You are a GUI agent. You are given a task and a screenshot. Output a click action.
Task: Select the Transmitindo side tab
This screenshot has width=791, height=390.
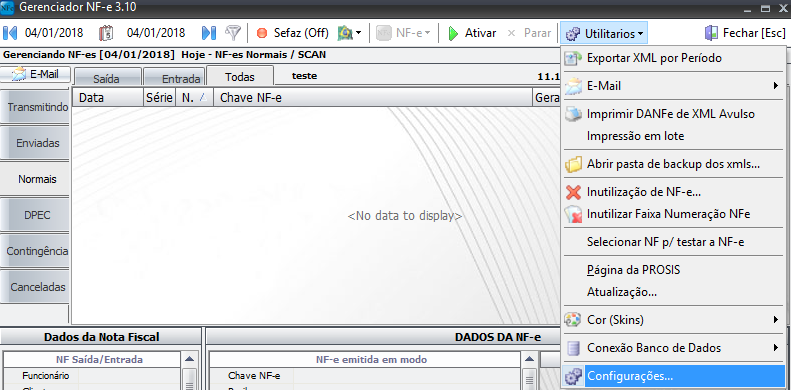point(35,107)
